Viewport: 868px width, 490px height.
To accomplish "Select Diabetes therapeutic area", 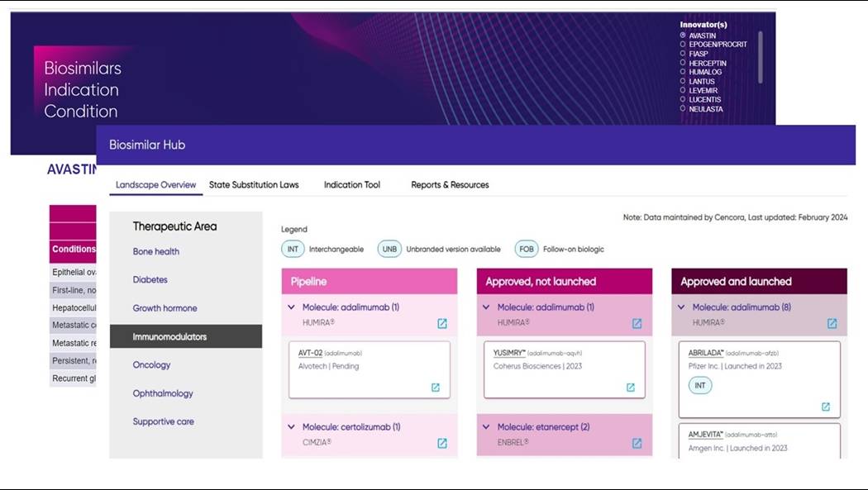I will pyautogui.click(x=150, y=280).
